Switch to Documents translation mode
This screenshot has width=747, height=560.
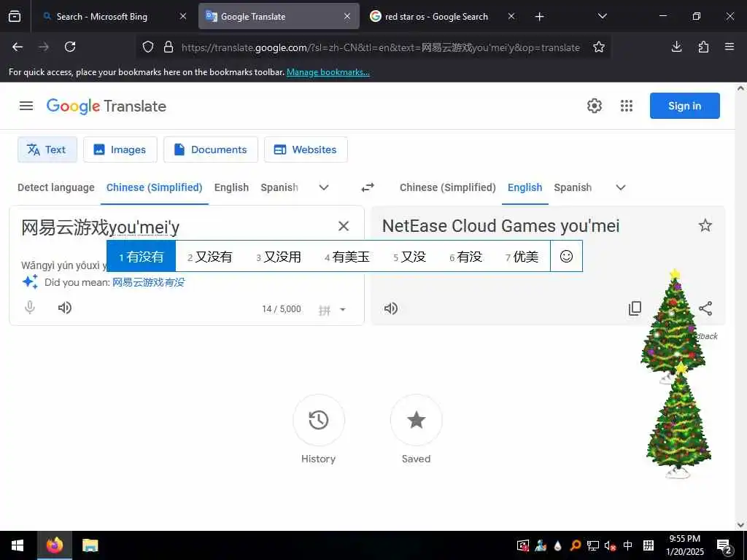211,149
